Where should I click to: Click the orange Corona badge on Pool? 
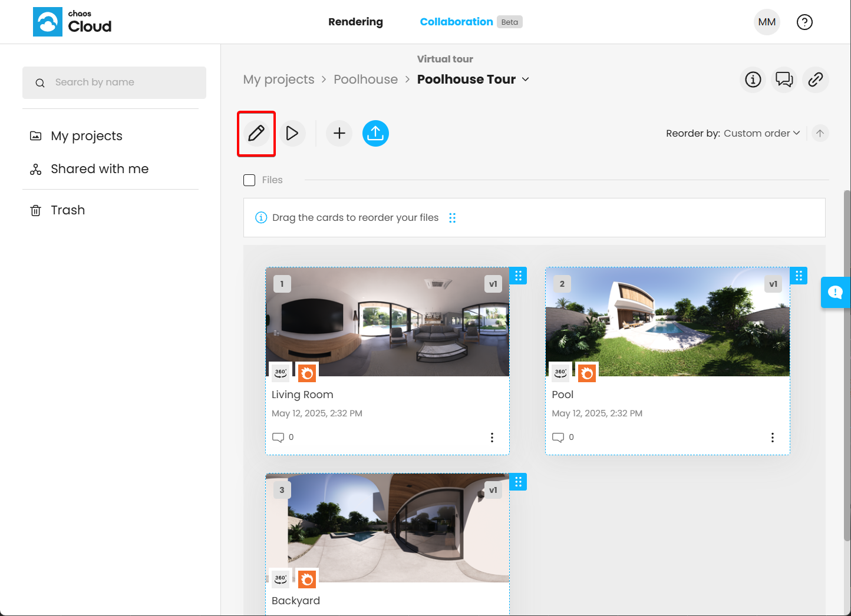(586, 373)
